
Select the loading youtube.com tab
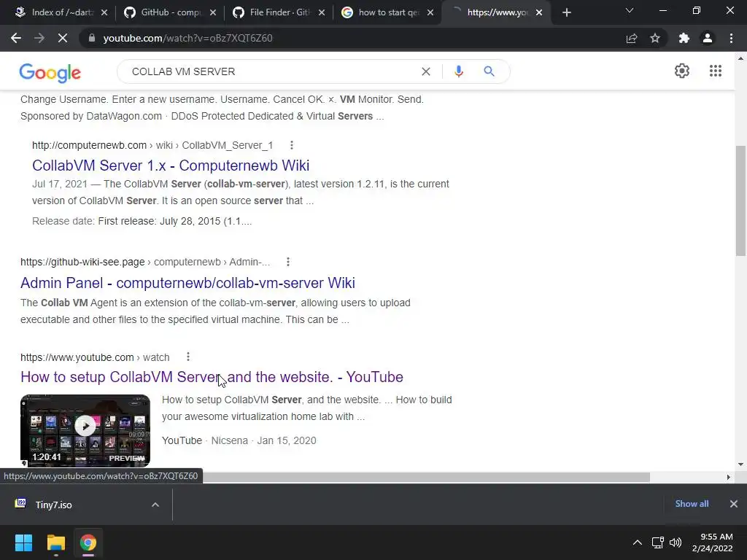click(x=497, y=12)
